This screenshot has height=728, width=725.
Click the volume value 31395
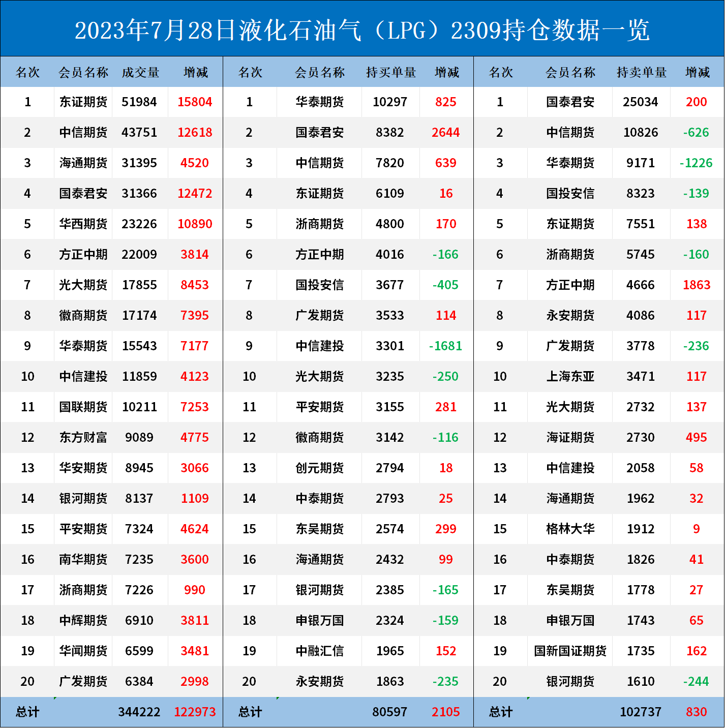coord(139,163)
